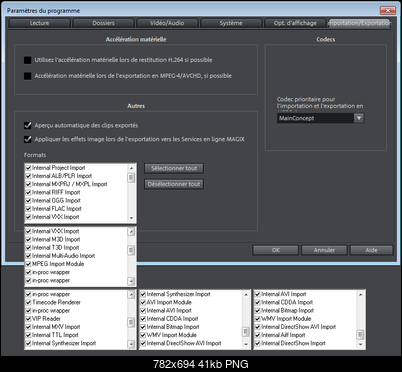Disable Internal FLAC Import

coord(29,209)
